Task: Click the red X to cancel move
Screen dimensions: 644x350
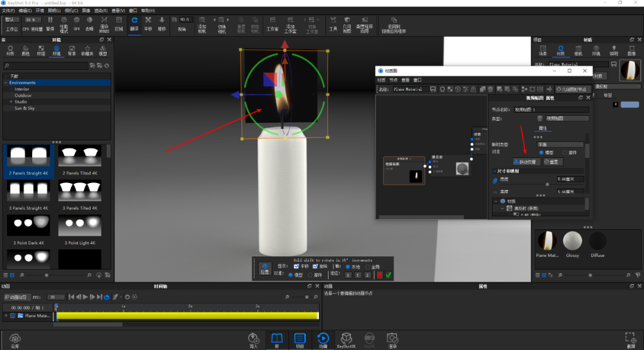Action: [379, 275]
